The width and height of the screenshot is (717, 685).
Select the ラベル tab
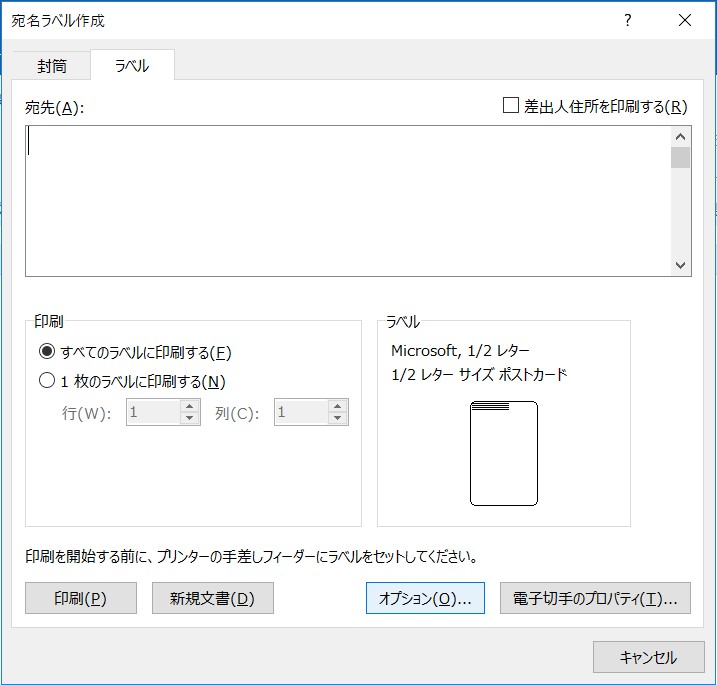pos(132,65)
